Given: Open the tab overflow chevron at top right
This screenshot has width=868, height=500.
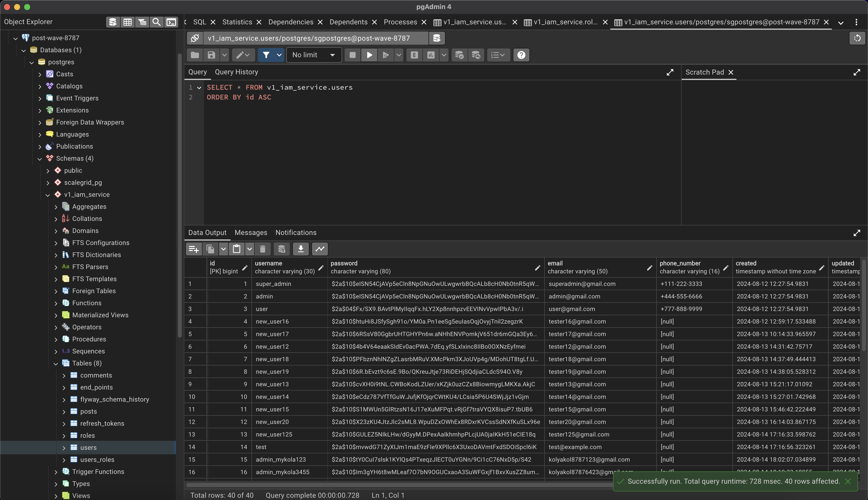Looking at the screenshot, I should [841, 23].
